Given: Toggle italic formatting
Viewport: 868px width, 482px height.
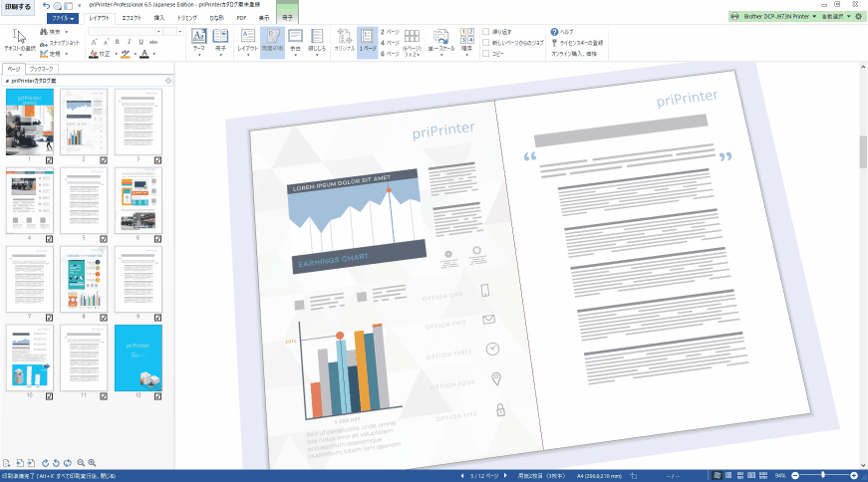Looking at the screenshot, I should [129, 42].
